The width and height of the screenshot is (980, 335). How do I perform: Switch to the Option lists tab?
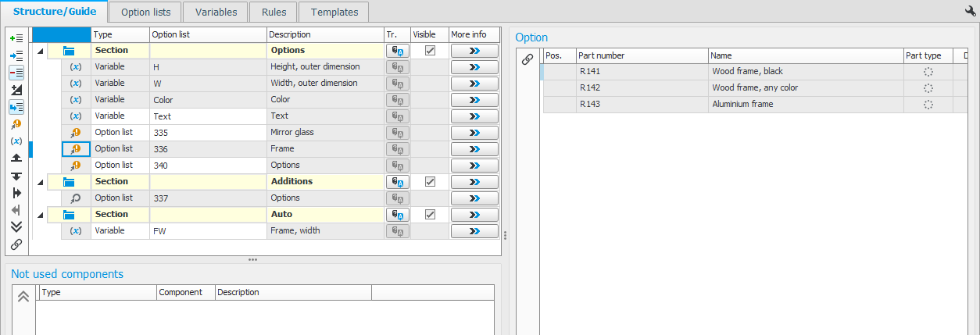pyautogui.click(x=145, y=12)
